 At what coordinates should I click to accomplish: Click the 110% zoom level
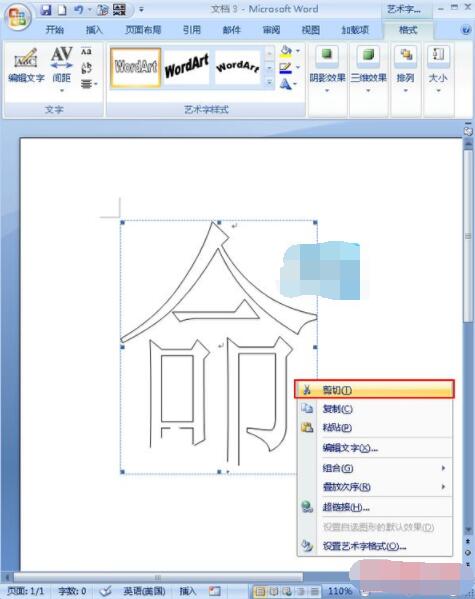click(339, 591)
